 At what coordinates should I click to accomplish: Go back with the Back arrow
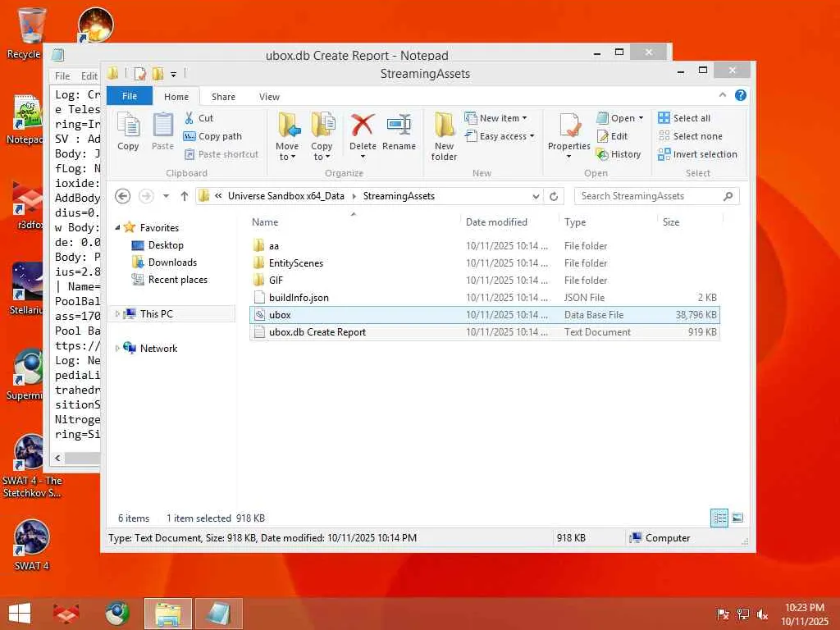[123, 196]
